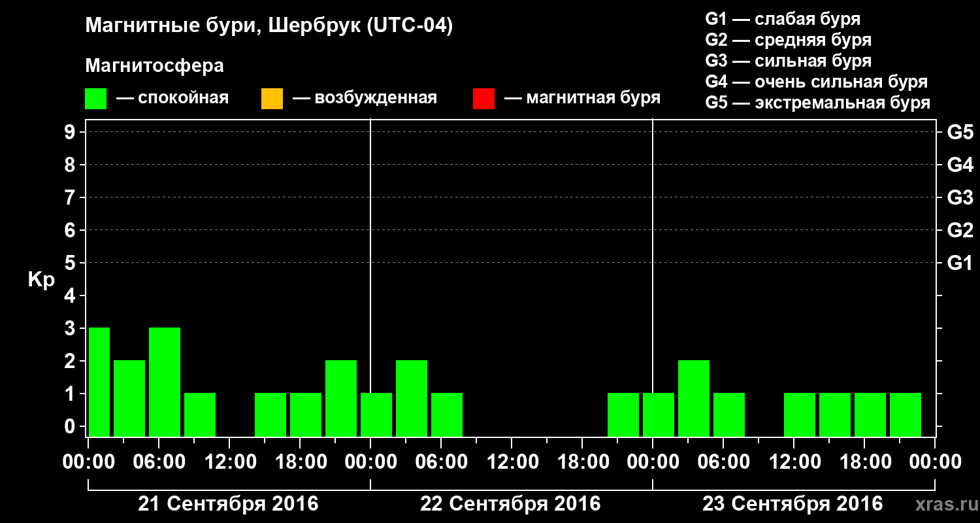Screen dimensions: 980x523
Task: Click the '23 Сентября 2016' date label
Action: point(792,504)
